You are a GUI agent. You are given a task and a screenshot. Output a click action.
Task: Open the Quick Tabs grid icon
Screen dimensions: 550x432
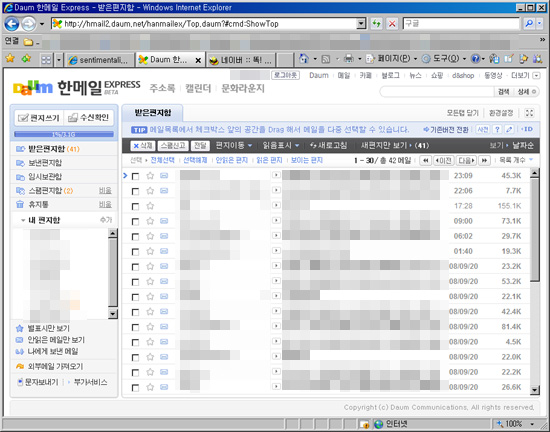pyautogui.click(x=46, y=60)
